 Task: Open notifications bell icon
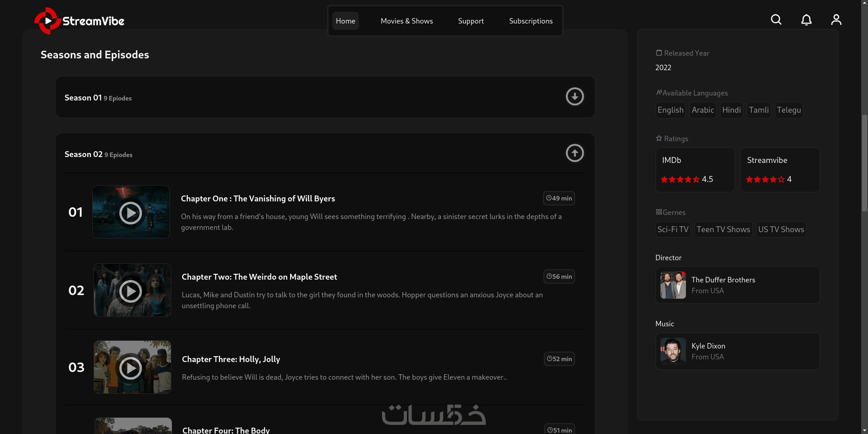807,19
